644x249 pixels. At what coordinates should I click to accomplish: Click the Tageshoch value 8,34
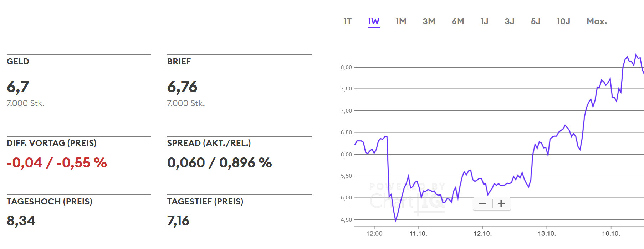[21, 221]
